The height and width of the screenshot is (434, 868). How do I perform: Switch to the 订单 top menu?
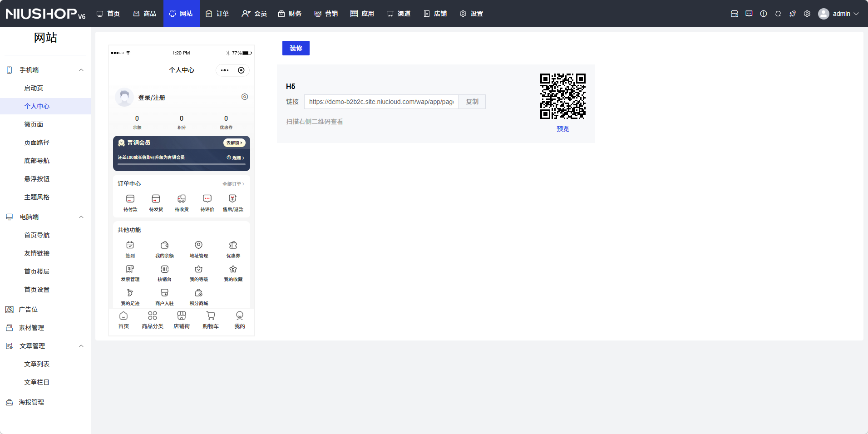pos(217,14)
